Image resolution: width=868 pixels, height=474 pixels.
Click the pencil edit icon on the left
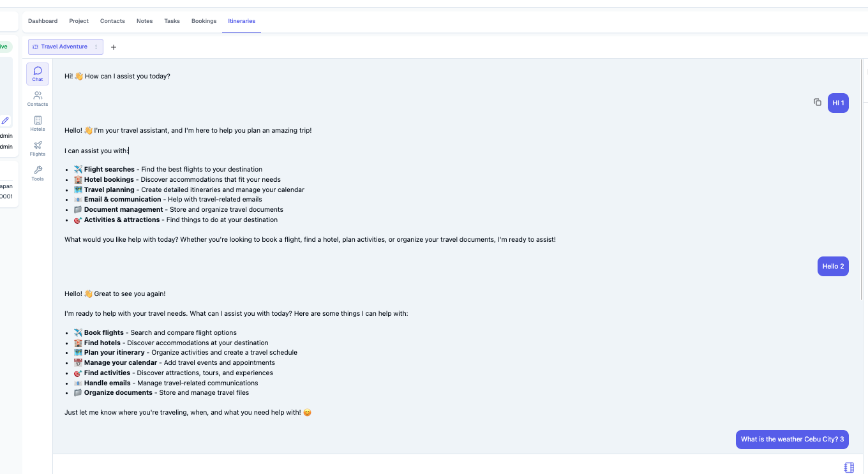(x=5, y=120)
